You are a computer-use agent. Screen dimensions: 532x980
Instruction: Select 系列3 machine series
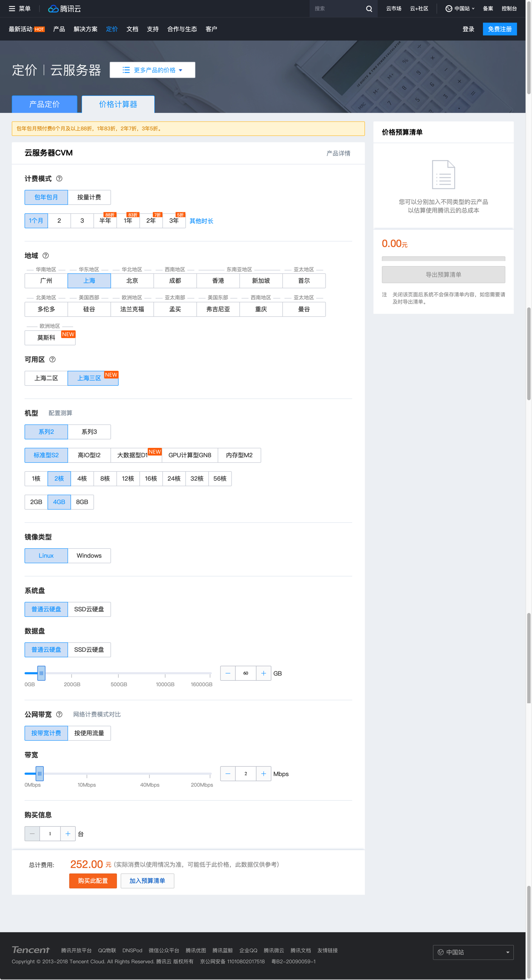point(89,432)
